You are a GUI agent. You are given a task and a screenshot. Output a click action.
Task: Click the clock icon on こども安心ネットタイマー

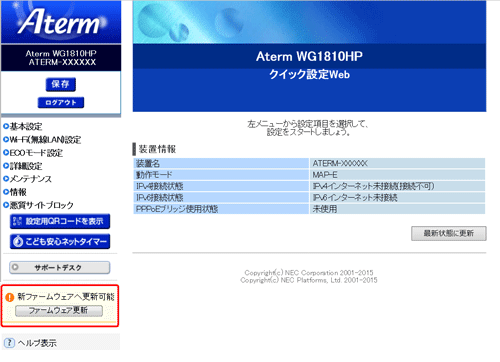(x=18, y=241)
